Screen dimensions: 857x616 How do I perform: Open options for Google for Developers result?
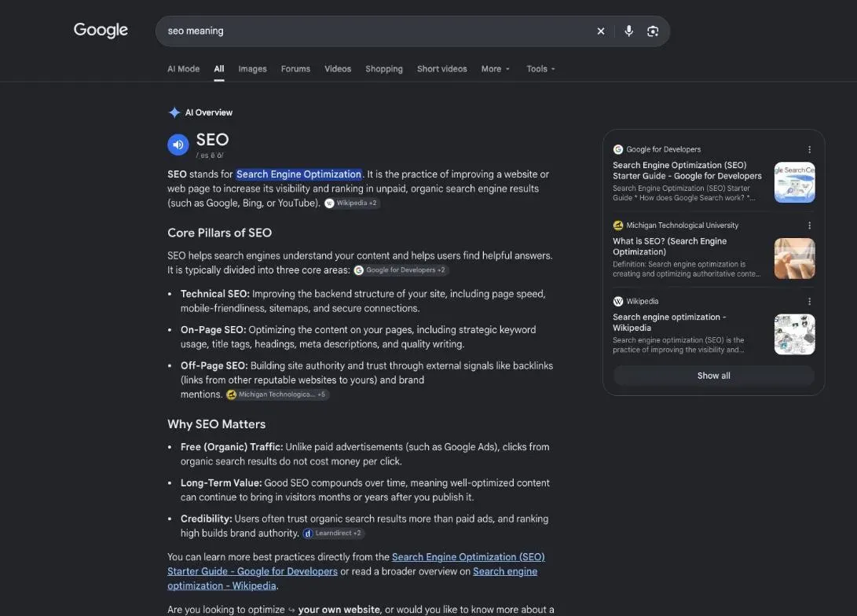(809, 149)
